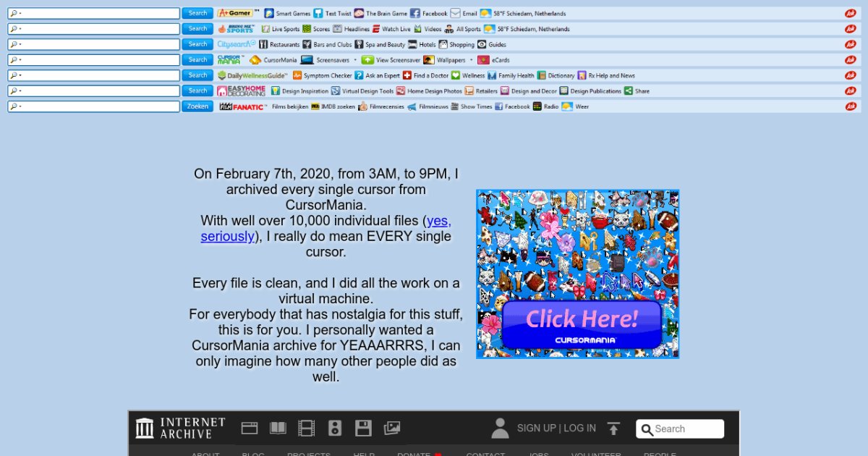Open Internet Archive audio speaker icon
Image resolution: width=868 pixels, height=456 pixels.
335,428
